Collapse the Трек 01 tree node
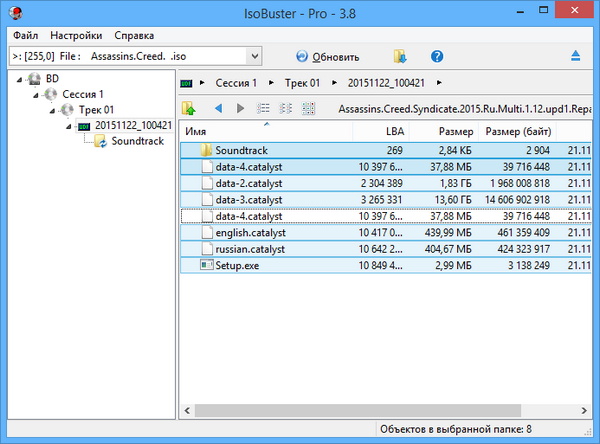 point(54,110)
